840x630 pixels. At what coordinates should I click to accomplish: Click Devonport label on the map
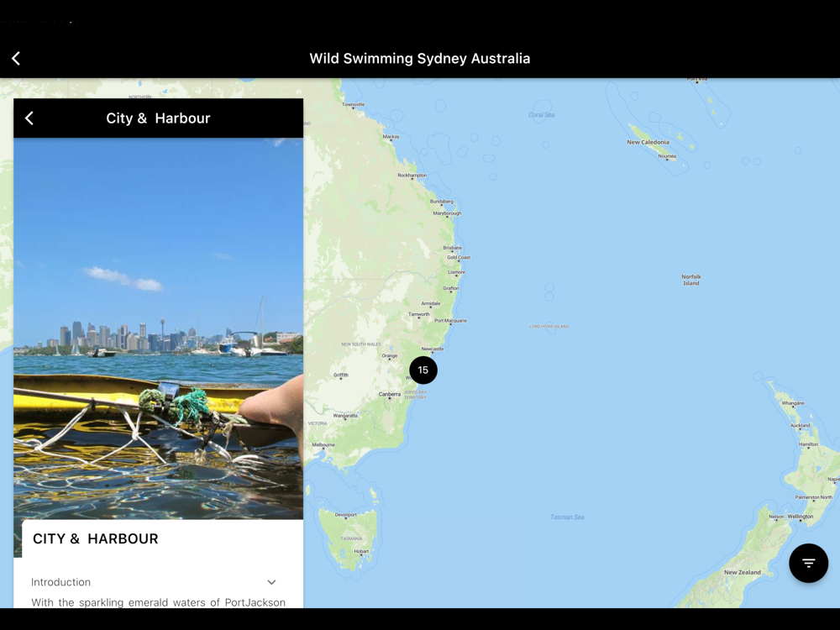tap(345, 514)
